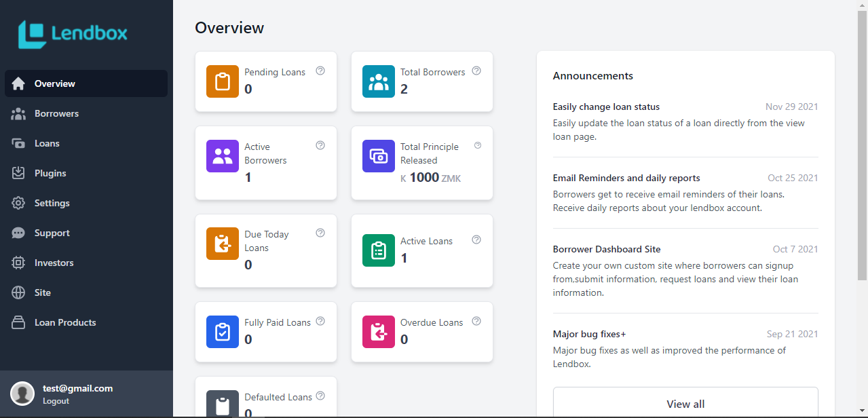Viewport: 868px width, 418px height.
Task: Click the Overdue Loans pink icon
Action: (x=378, y=332)
